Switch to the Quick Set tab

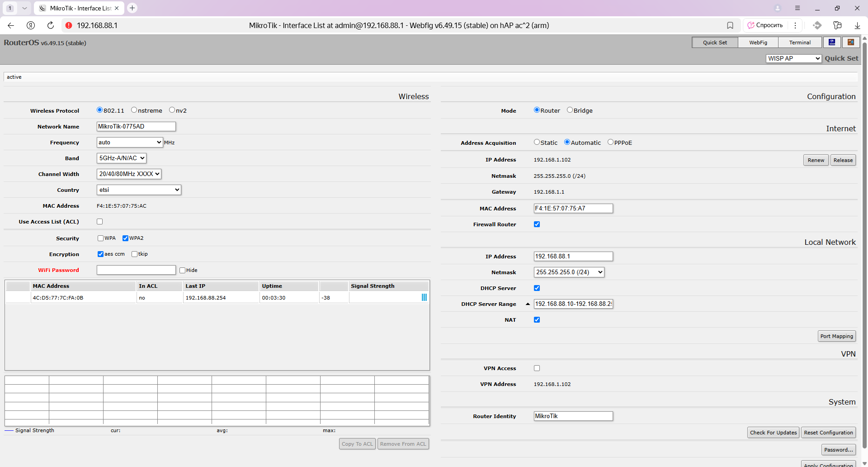(x=715, y=42)
